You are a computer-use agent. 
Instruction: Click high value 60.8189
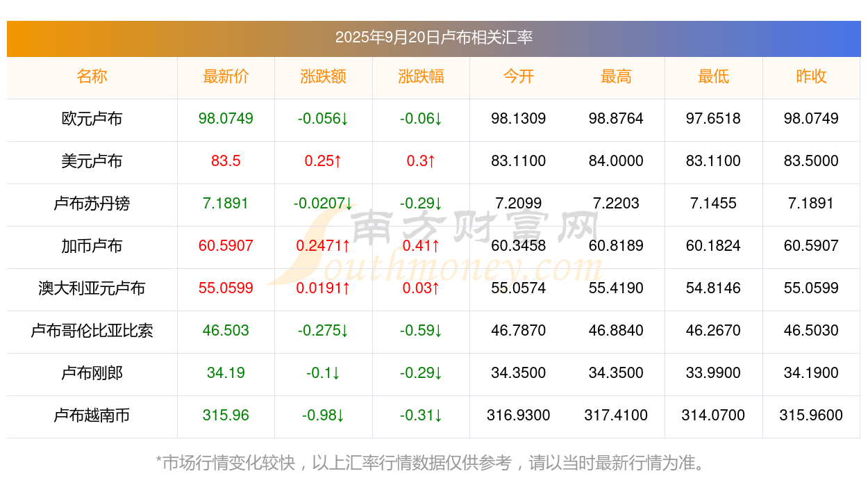point(616,246)
